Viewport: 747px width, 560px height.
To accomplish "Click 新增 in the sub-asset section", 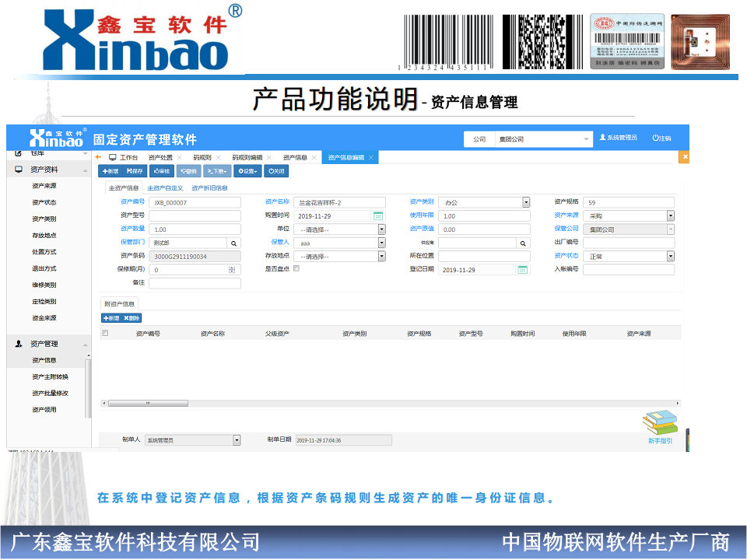I will [111, 318].
